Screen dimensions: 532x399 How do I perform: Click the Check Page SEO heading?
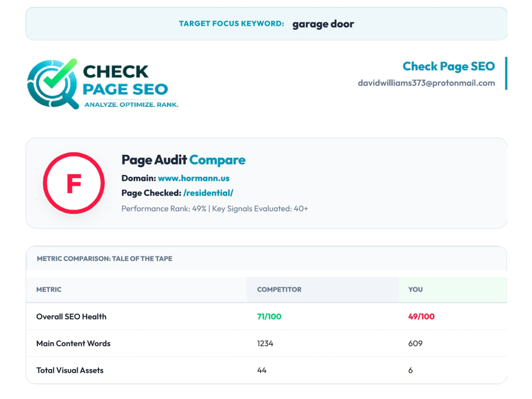coord(448,66)
